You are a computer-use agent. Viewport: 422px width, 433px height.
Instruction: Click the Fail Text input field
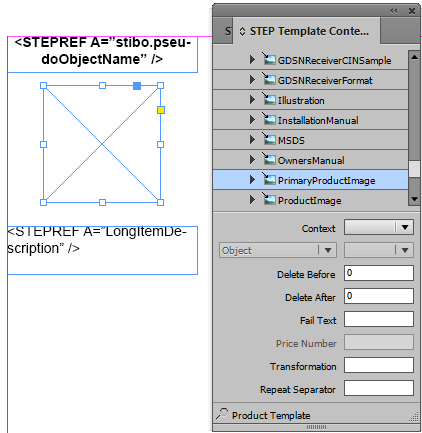click(x=379, y=319)
